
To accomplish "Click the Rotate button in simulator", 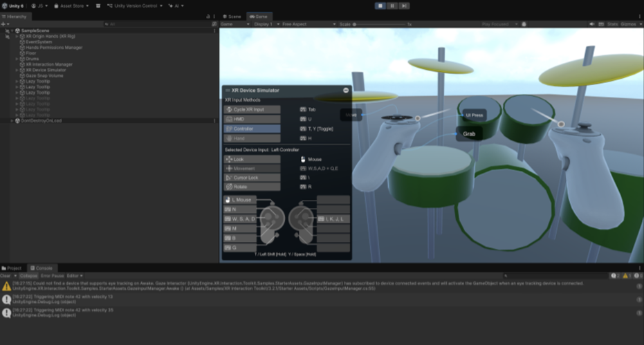I will [x=252, y=187].
